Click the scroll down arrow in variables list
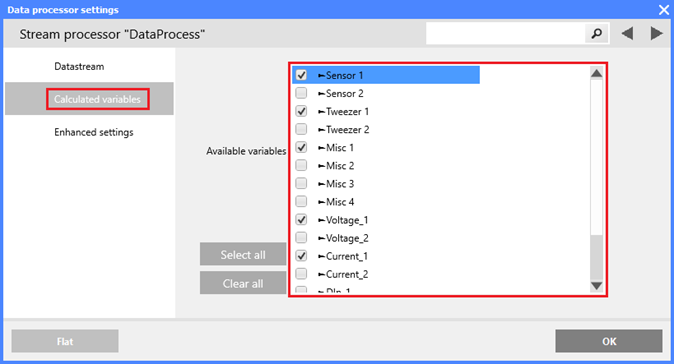 pos(596,286)
